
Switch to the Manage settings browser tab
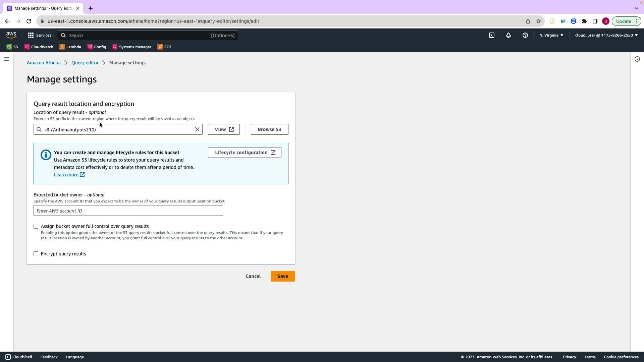43,8
